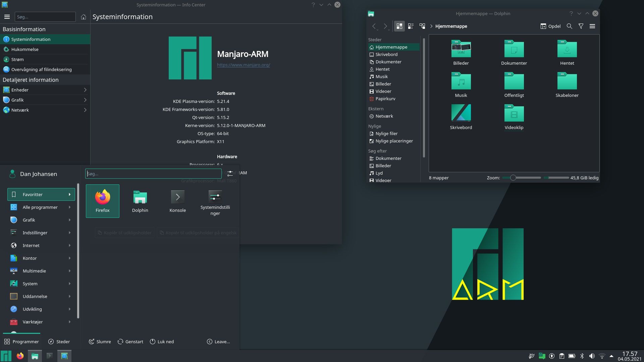
Task: Click Dolphin's search magnifier icon
Action: [569, 26]
